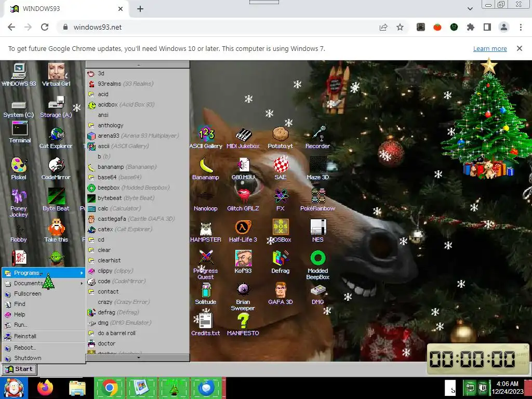This screenshot has width=532, height=399.
Task: Open the Virtual Girl icon
Action: pyautogui.click(x=56, y=75)
